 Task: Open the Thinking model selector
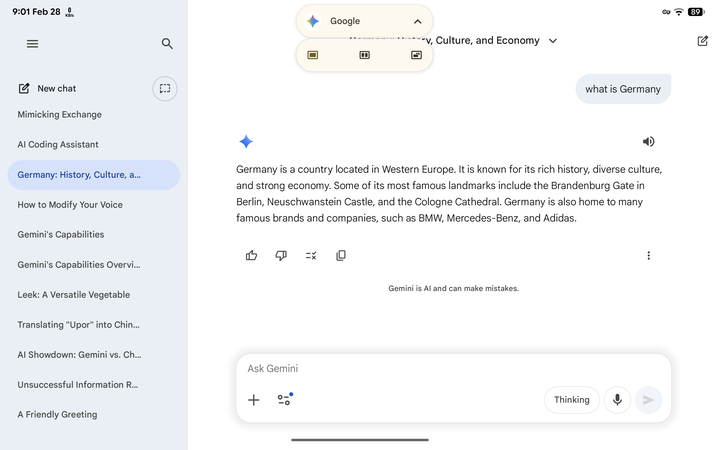point(572,400)
